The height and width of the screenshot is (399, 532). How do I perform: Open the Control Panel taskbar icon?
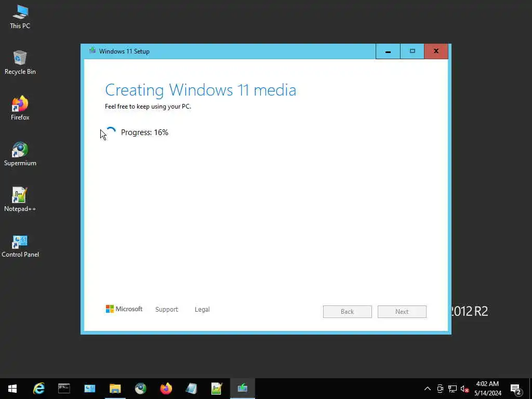tap(89, 389)
